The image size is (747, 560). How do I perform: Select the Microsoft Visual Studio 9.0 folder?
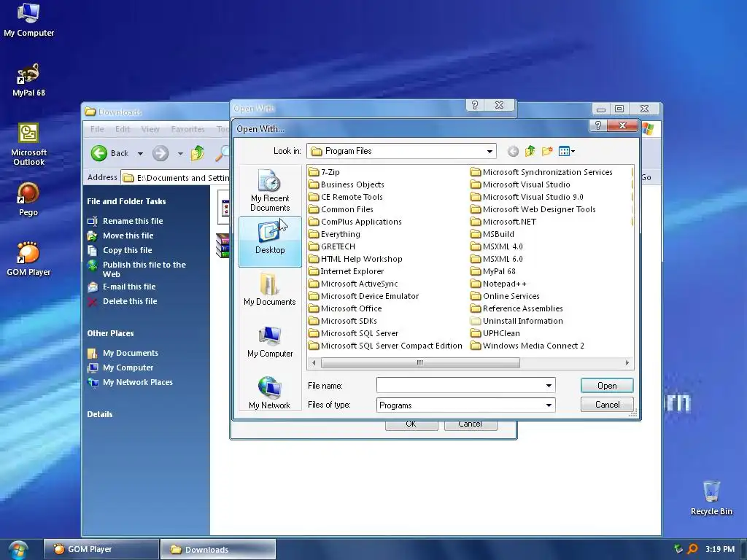pos(527,197)
